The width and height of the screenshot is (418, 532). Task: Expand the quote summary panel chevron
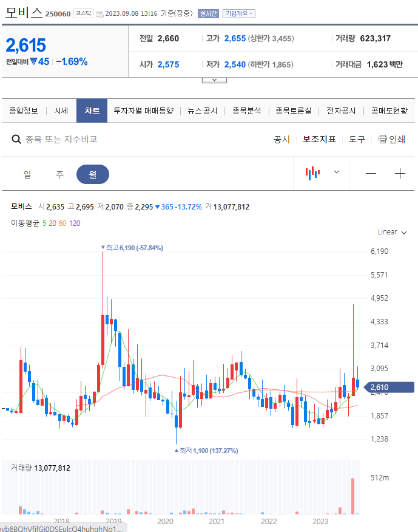(x=214, y=80)
